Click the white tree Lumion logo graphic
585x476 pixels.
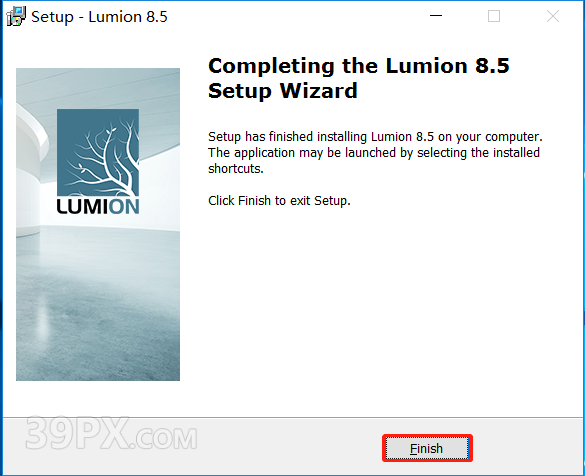tap(98, 153)
